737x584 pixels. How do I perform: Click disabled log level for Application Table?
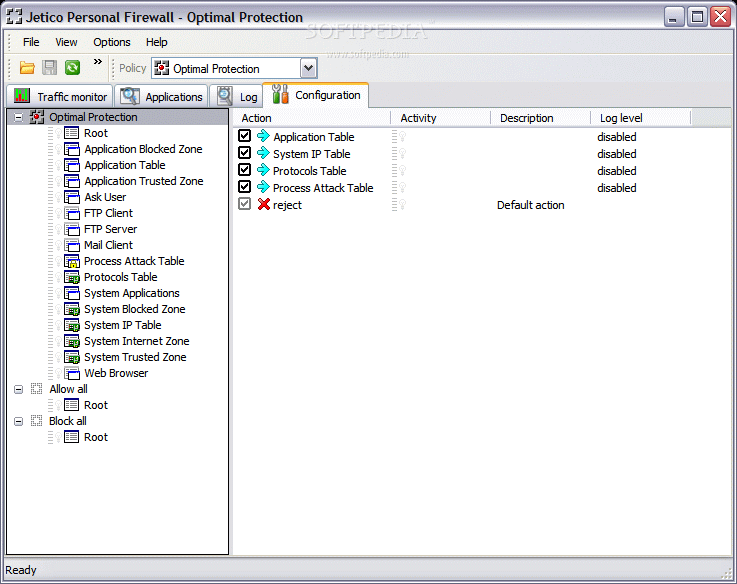(x=617, y=137)
